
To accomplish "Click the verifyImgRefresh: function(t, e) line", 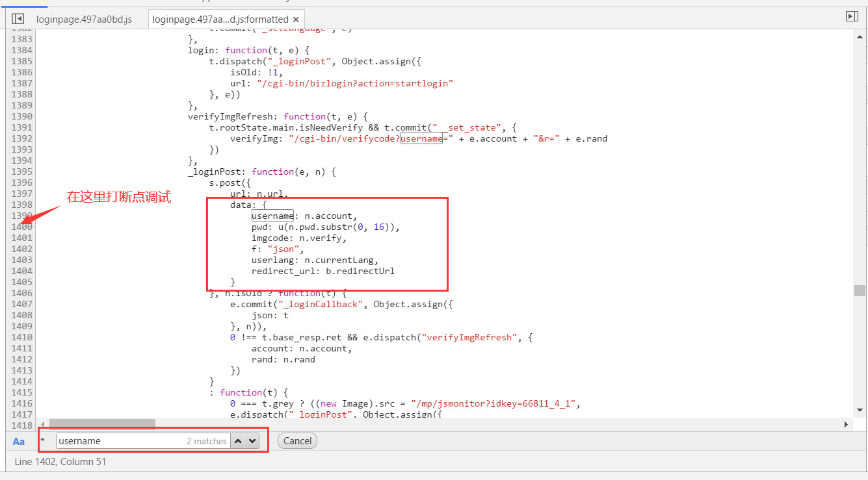I will (278, 116).
